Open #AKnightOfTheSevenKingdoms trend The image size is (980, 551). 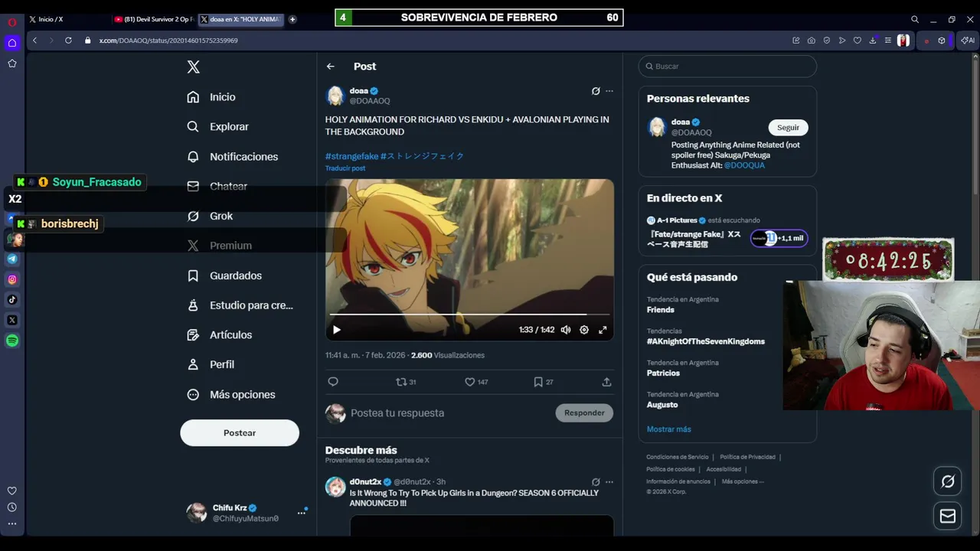pos(705,341)
